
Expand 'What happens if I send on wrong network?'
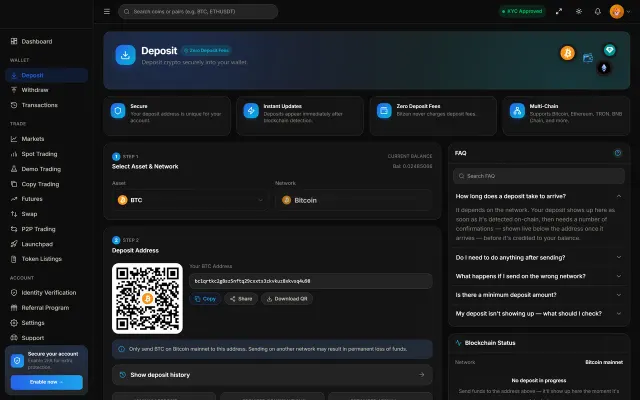(539, 276)
